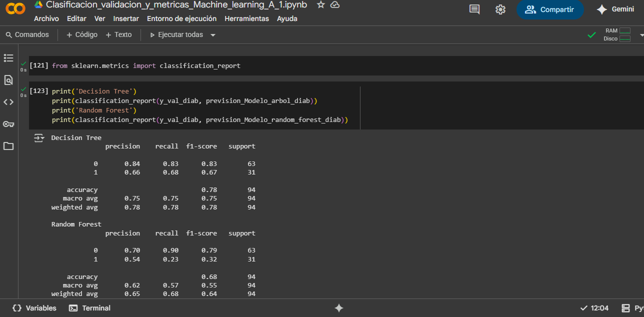Image resolution: width=644 pixels, height=317 pixels.
Task: Expand the runtime connection dropdown arrow
Action: click(641, 35)
